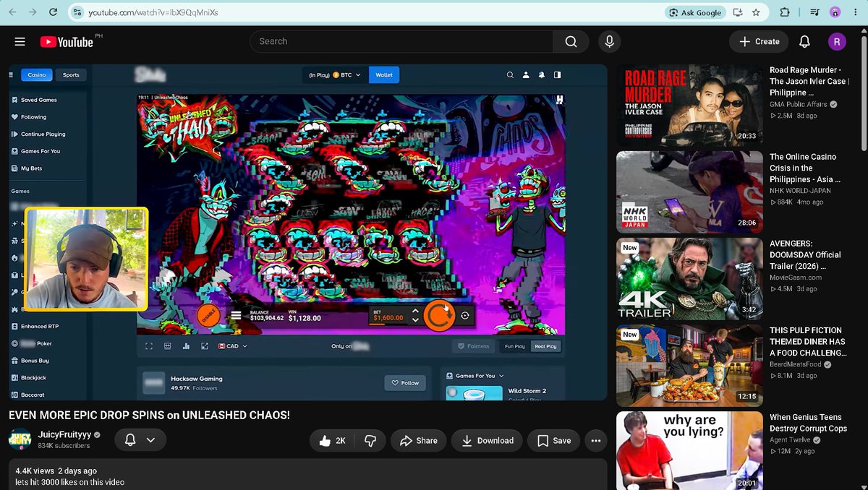The height and width of the screenshot is (490, 868).
Task: Download this video
Action: 487,440
